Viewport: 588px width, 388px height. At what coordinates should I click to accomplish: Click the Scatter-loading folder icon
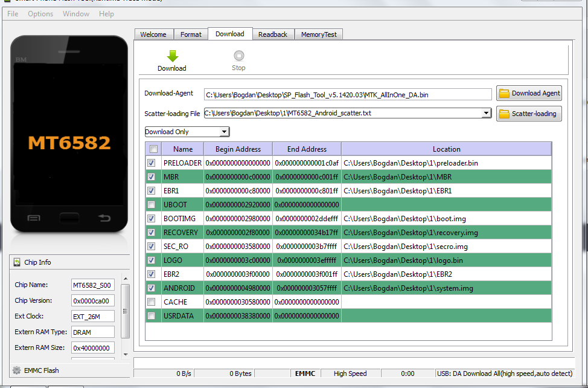504,114
